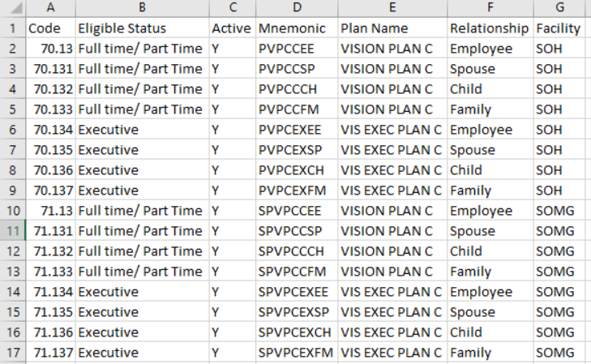Click the Relationship header cell
This screenshot has height=364, width=591.
click(x=490, y=28)
